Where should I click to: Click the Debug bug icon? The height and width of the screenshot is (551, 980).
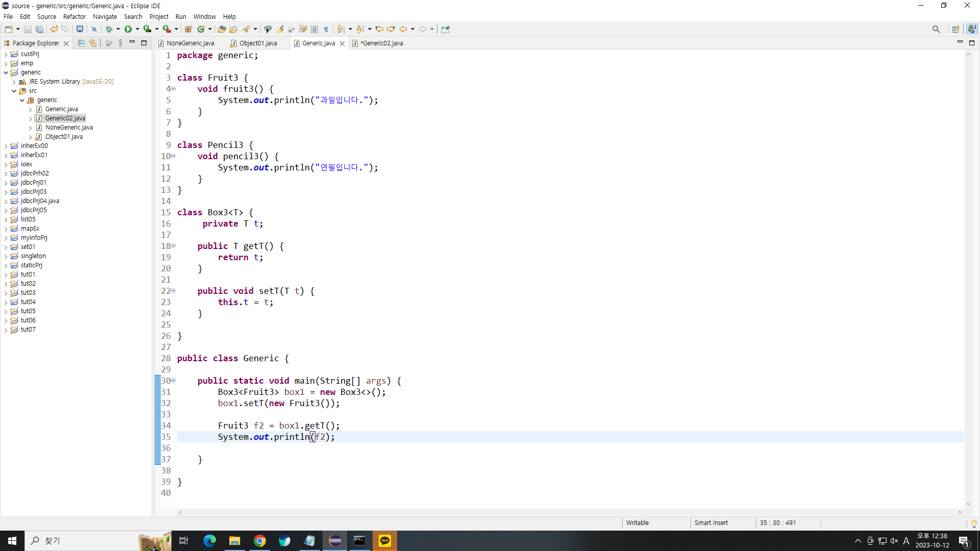[x=109, y=29]
